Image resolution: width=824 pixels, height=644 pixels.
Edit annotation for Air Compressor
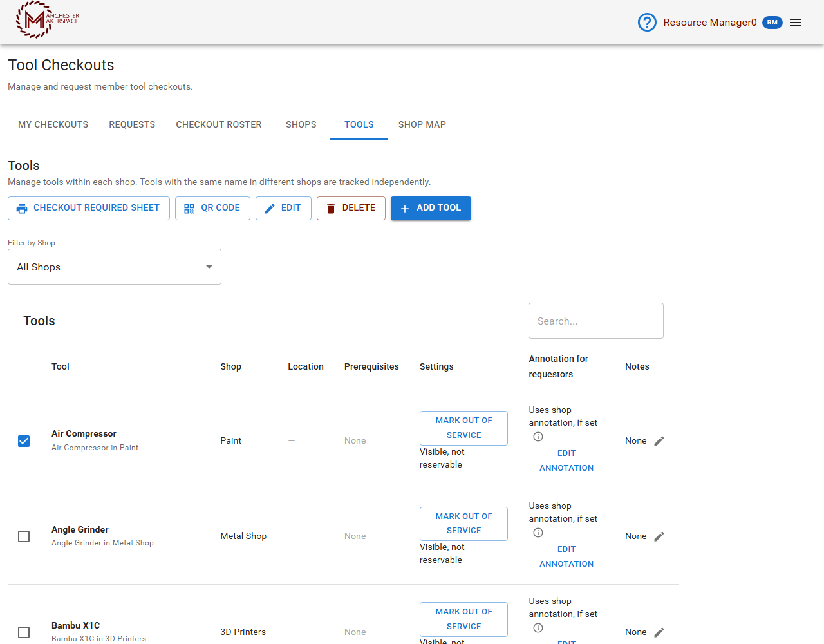566,460
